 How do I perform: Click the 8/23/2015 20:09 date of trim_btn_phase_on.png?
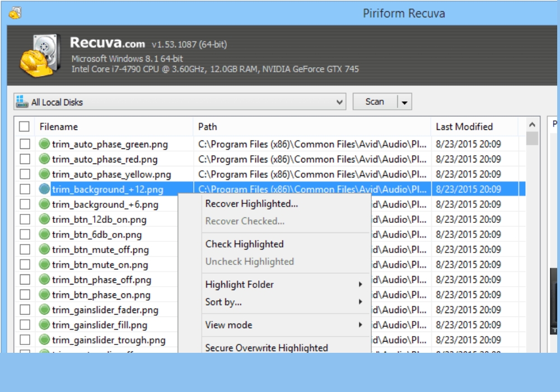pos(468,295)
